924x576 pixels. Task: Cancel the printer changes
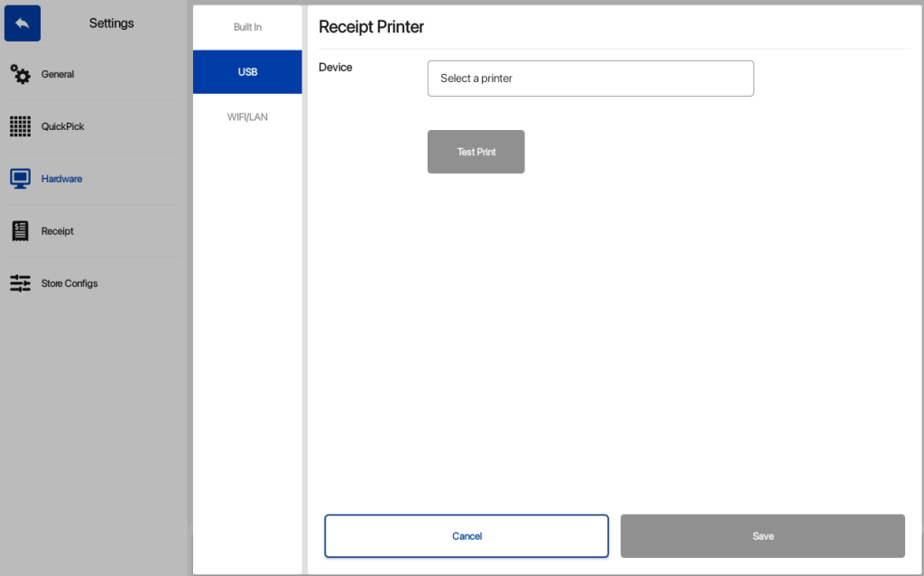click(x=467, y=536)
